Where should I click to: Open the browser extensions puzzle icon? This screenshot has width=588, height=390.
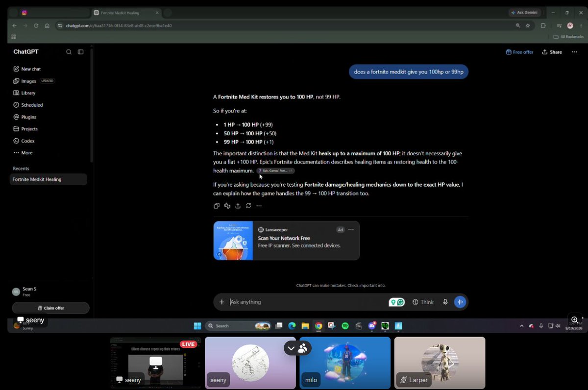point(543,25)
